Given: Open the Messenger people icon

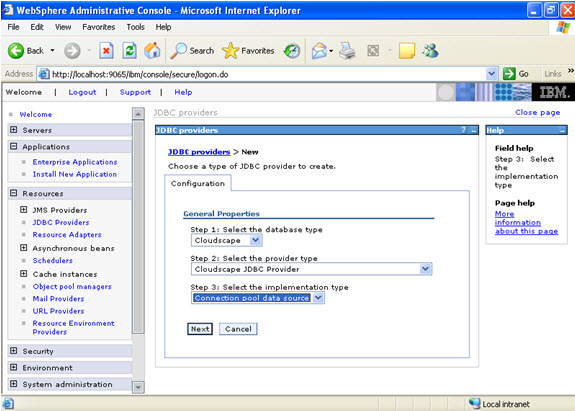Looking at the screenshot, I should click(x=430, y=51).
